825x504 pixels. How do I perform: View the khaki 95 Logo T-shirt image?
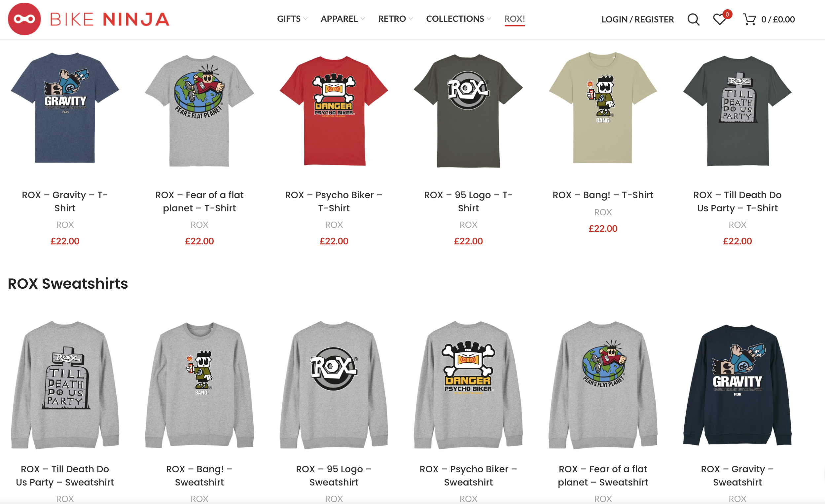(468, 110)
